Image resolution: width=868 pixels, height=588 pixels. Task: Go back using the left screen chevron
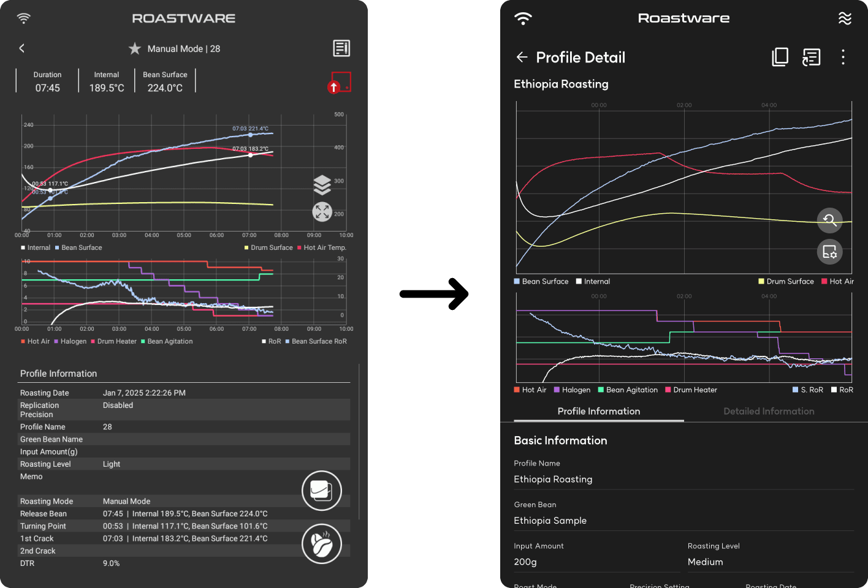[x=22, y=48]
